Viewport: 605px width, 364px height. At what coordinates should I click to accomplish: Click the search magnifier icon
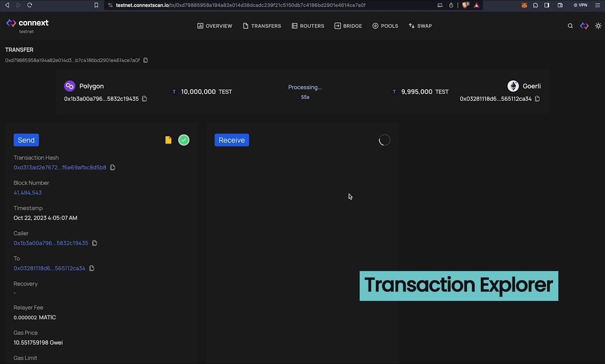[570, 26]
